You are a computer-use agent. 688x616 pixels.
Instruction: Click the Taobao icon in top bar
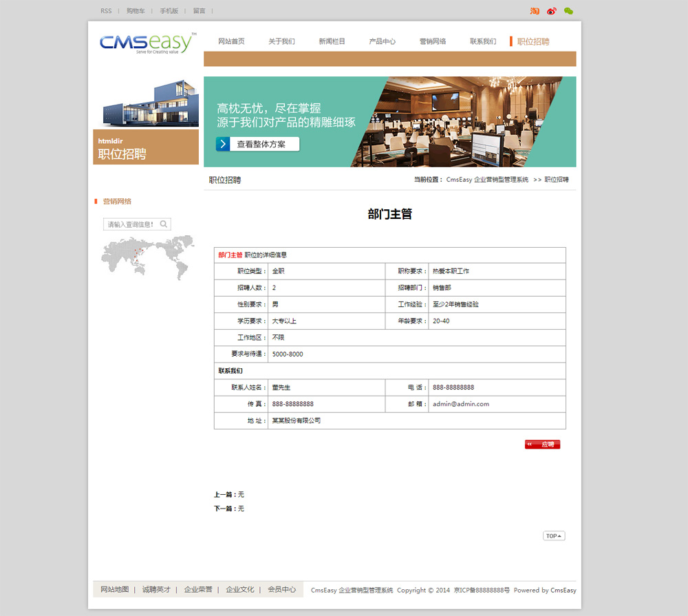point(535,11)
